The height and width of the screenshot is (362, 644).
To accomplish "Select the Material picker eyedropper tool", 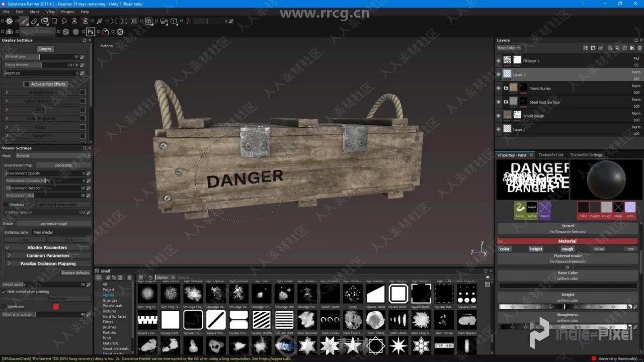I will [100, 21].
